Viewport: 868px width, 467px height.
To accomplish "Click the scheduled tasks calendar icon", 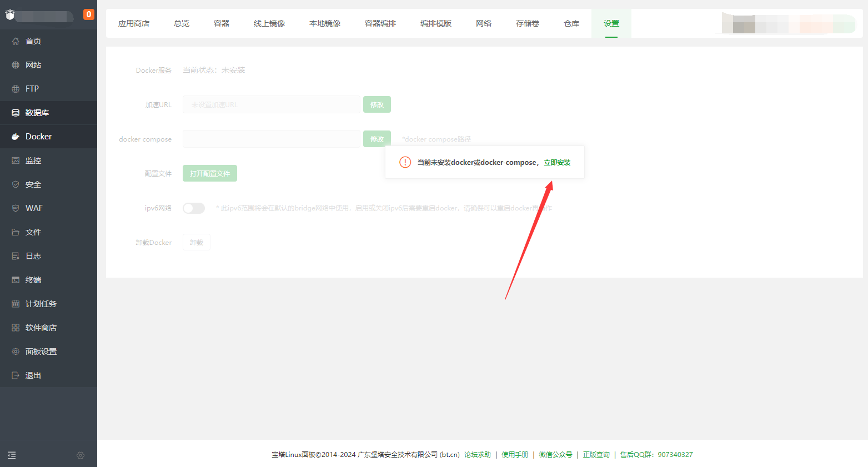I will click(16, 304).
